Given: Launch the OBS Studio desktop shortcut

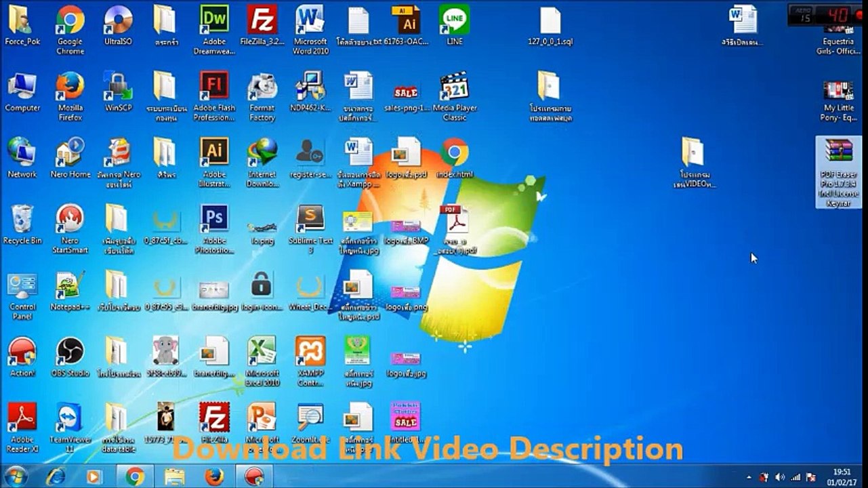Looking at the screenshot, I should click(70, 358).
